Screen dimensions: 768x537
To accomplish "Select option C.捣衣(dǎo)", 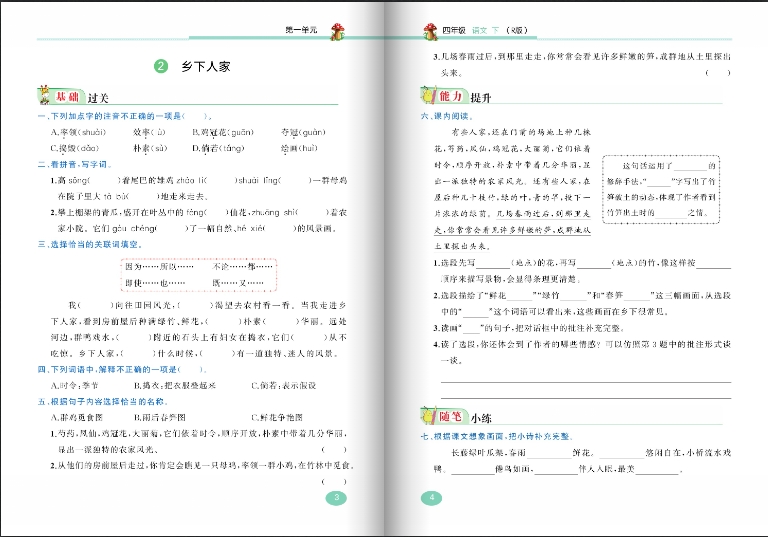I will (x=74, y=148).
